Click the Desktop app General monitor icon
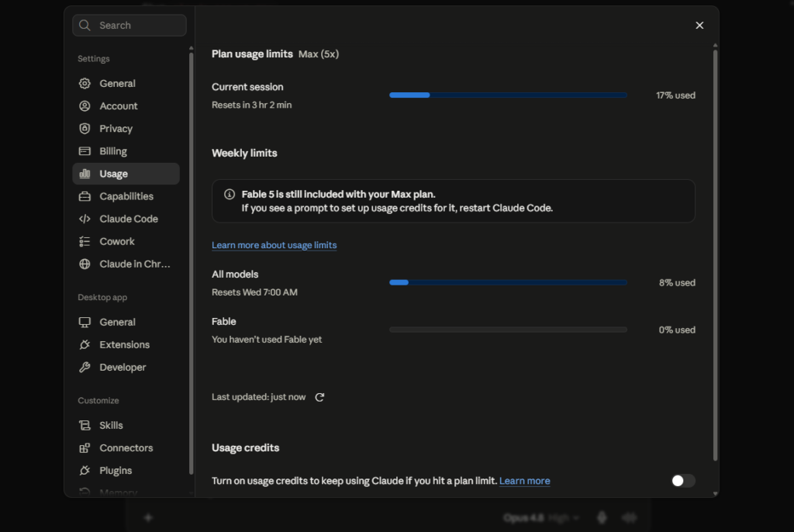This screenshot has width=794, height=532. (85, 322)
